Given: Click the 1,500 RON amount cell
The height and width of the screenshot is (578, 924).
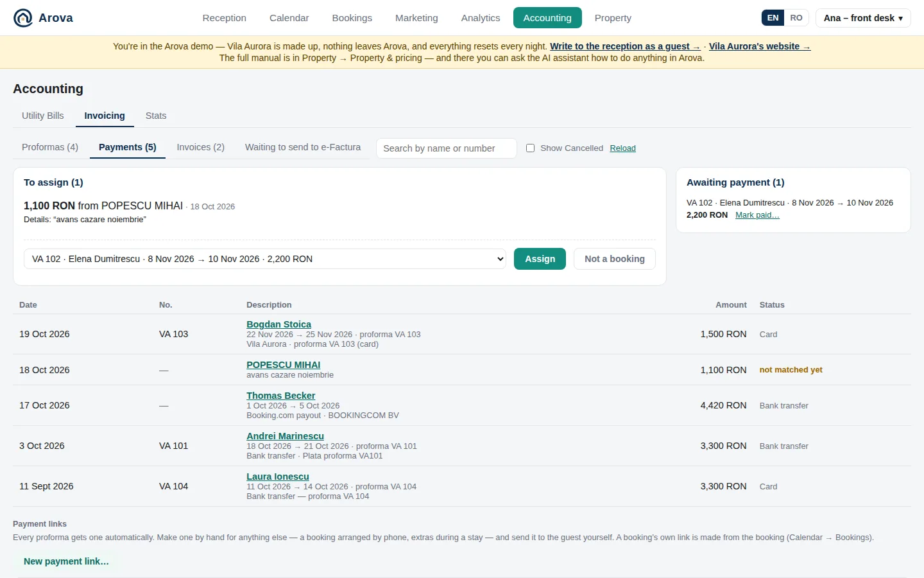Looking at the screenshot, I should 723,334.
